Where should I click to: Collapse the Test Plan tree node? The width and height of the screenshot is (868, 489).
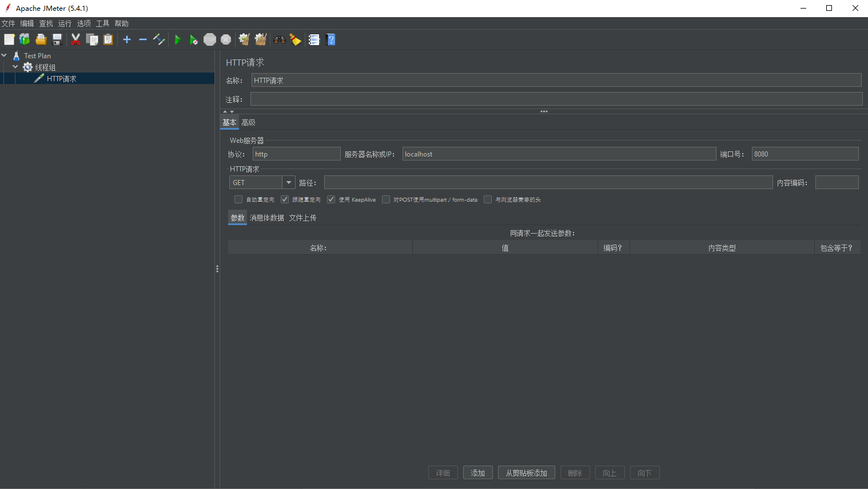[x=4, y=55]
